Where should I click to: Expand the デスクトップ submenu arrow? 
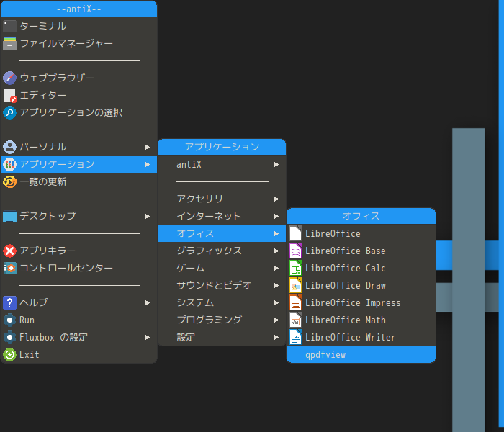coord(148,216)
